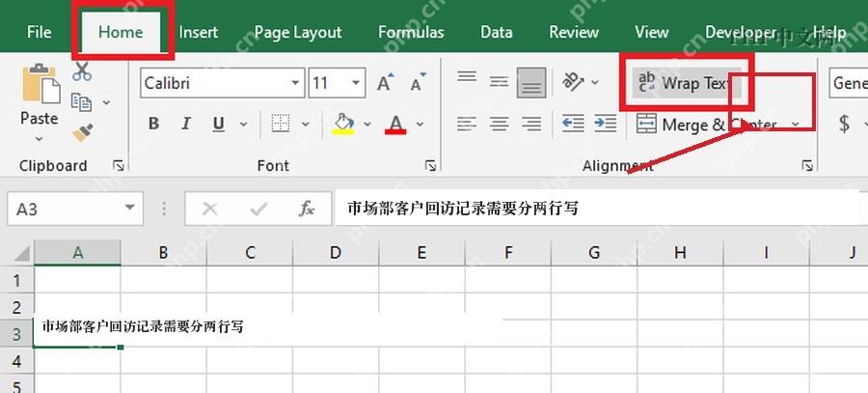Decrease font size with small A
Viewport: 868px width, 393px height.
(418, 83)
